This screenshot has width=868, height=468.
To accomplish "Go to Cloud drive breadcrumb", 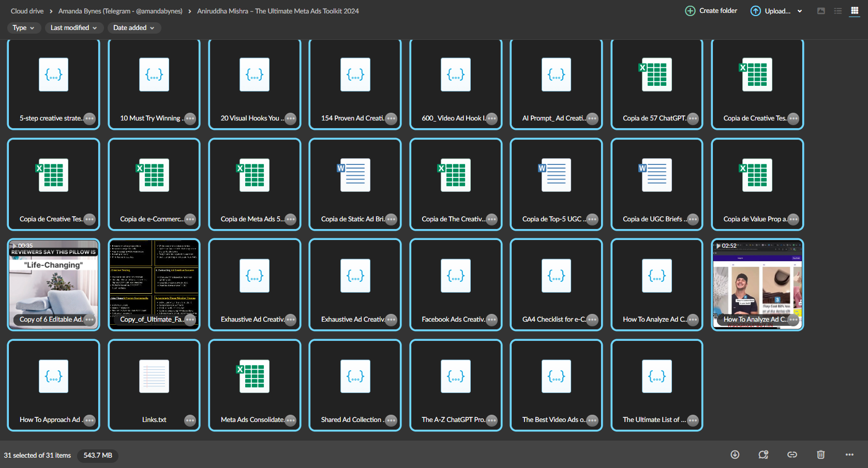I will [27, 11].
